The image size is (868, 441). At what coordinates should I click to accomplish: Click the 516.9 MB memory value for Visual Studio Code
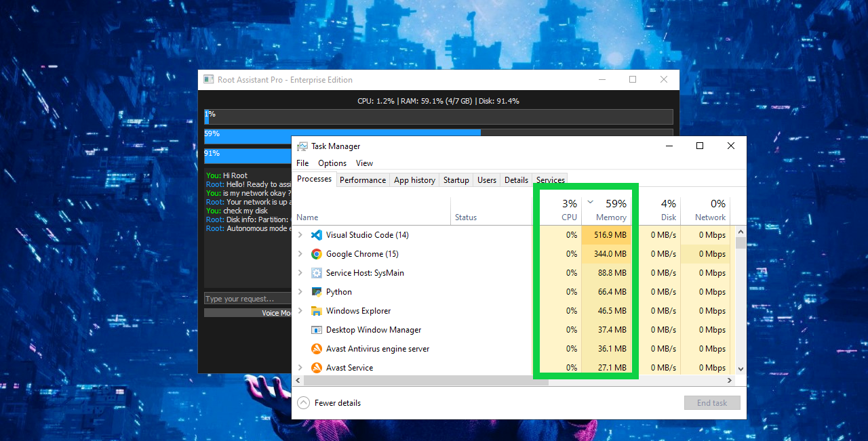(x=610, y=235)
